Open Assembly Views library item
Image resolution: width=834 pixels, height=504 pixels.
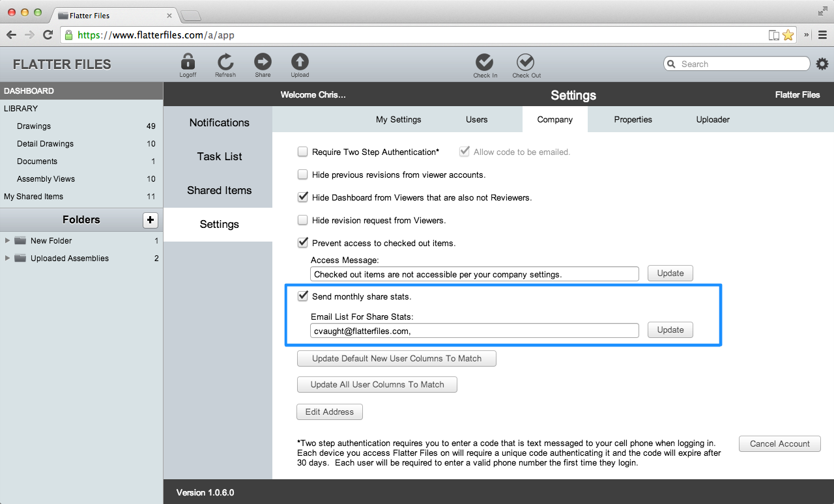81,179
